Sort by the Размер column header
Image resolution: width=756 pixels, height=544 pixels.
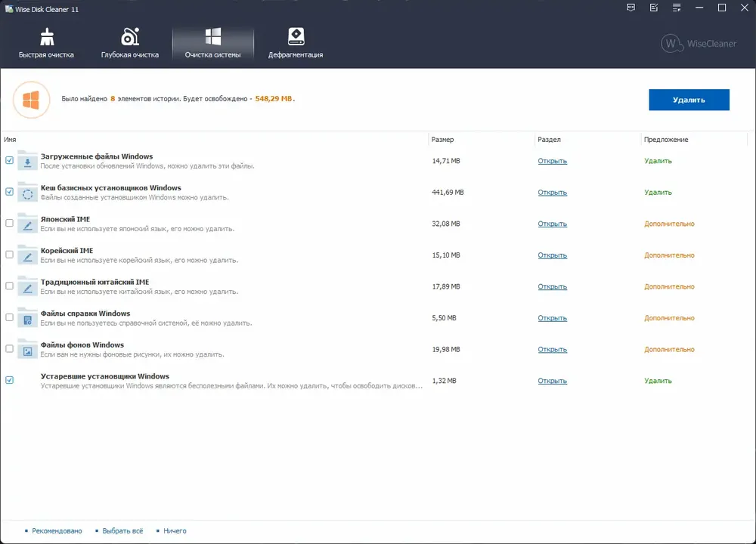click(x=442, y=139)
